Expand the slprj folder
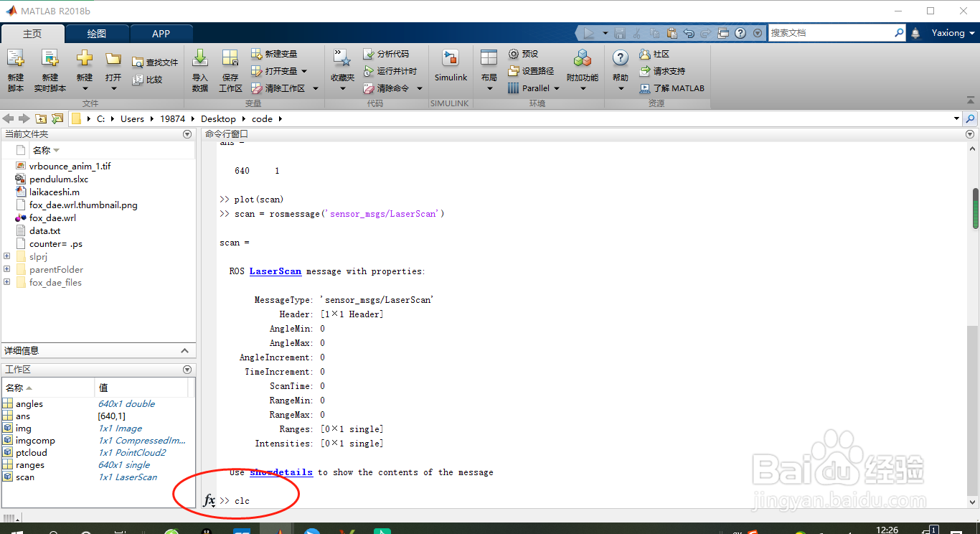Viewport: 980px width, 534px height. click(x=7, y=256)
